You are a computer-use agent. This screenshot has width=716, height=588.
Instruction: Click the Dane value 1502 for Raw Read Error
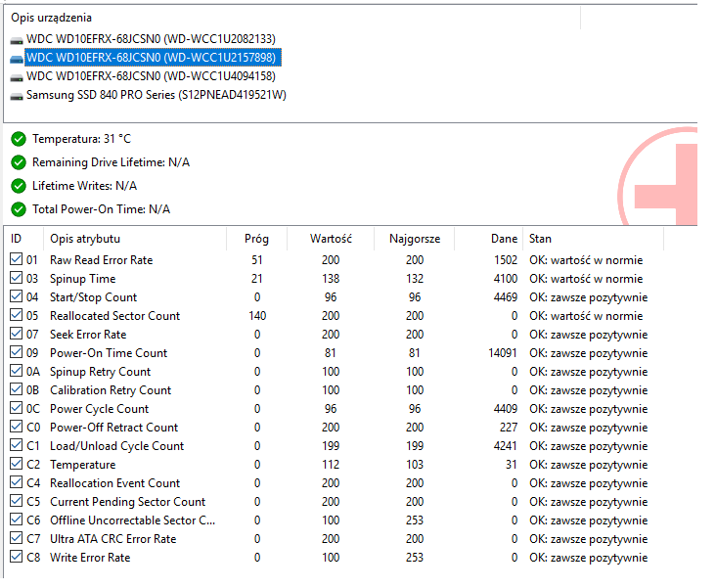point(506,260)
